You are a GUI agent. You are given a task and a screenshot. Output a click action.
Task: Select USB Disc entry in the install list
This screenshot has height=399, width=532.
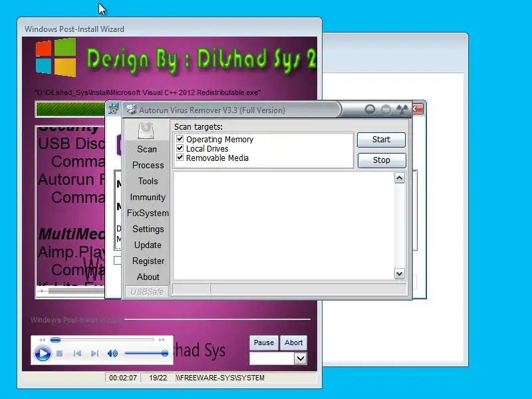click(x=72, y=144)
